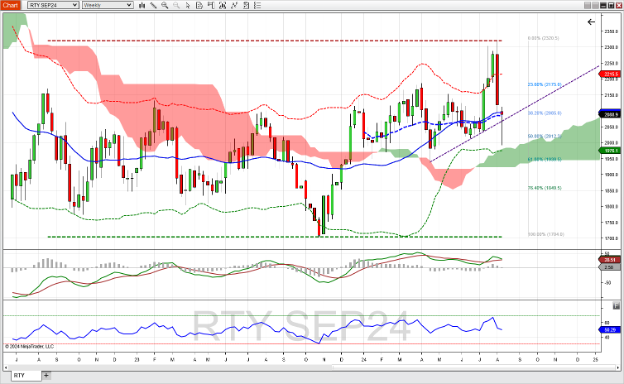The width and height of the screenshot is (624, 384).
Task: Click the 50.00% Fibonacci level label
Action: click(x=544, y=136)
